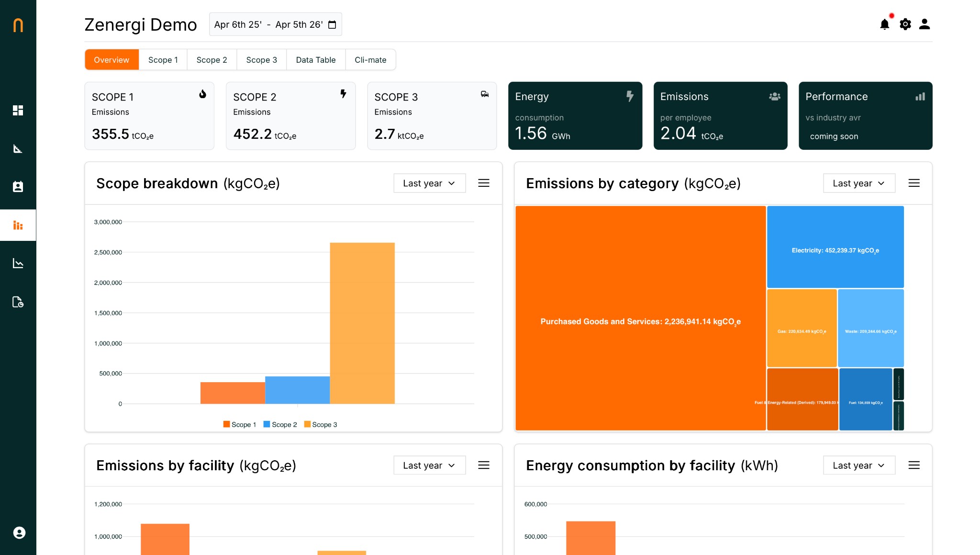
Task: Open the date range picker showing Apr 6th 25'
Action: tap(275, 24)
